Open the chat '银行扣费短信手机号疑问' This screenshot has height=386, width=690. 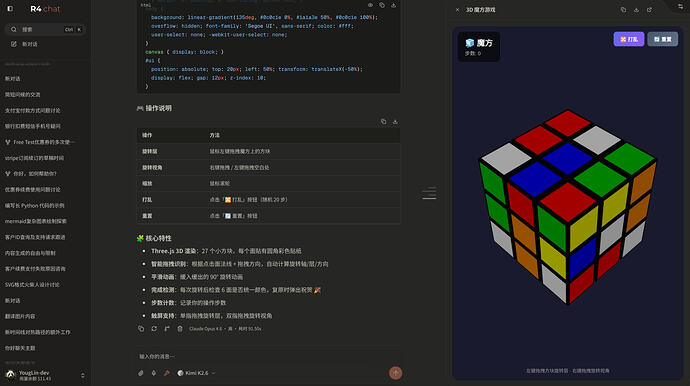tap(33, 126)
